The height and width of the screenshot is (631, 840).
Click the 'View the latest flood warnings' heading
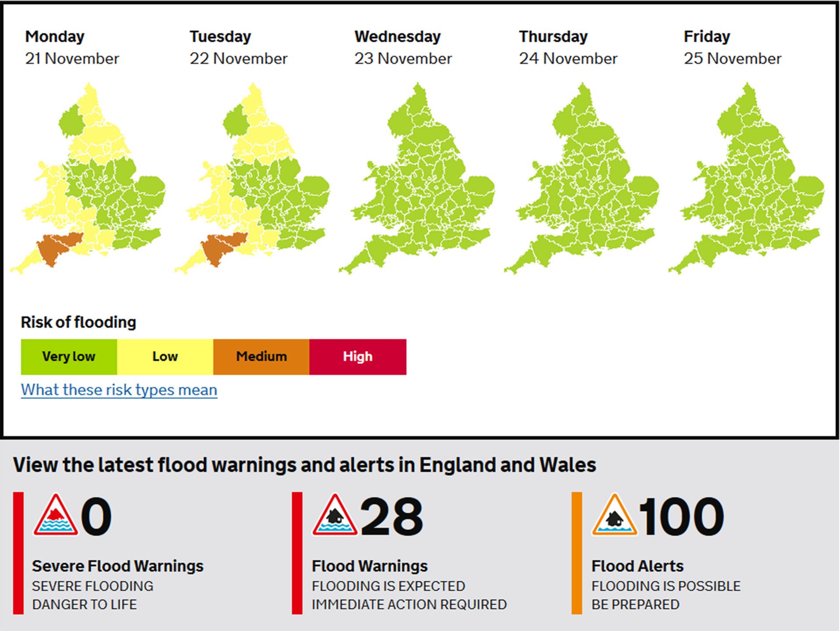tap(304, 465)
